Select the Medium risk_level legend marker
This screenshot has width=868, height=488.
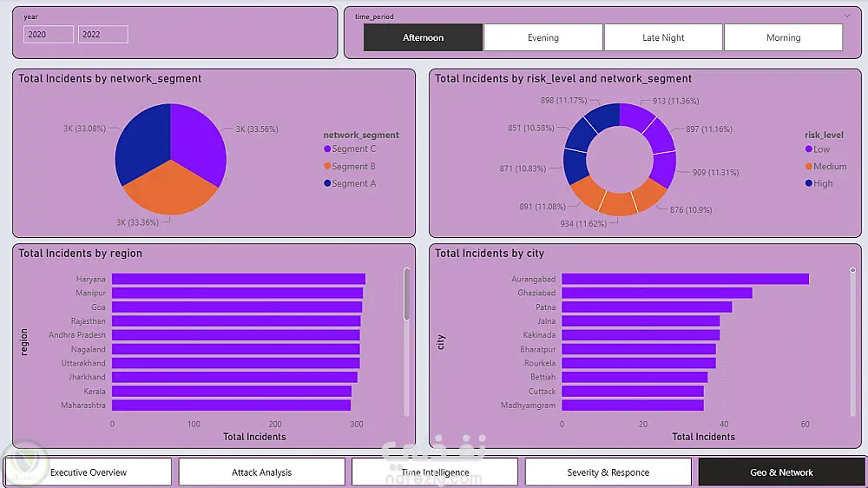[x=809, y=166]
